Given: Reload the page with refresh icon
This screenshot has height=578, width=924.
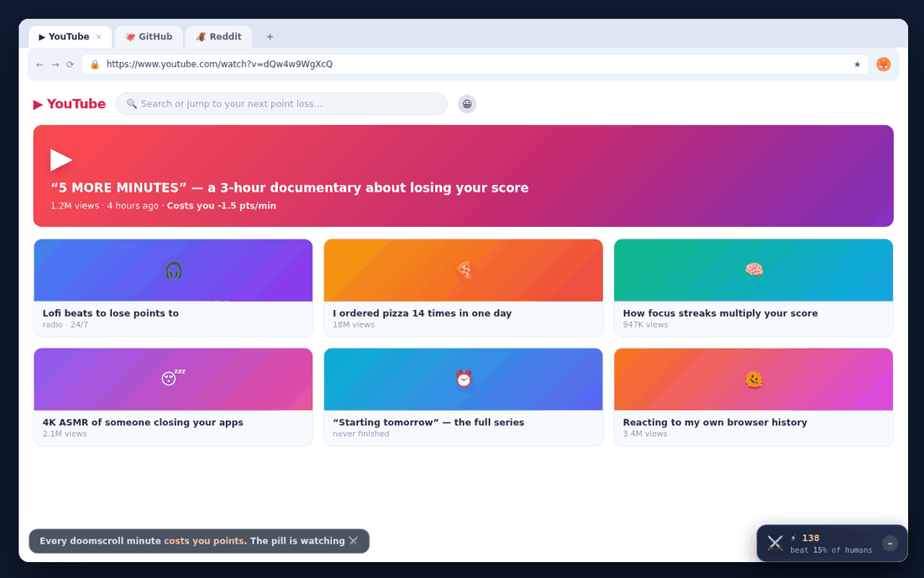Looking at the screenshot, I should click(x=70, y=64).
